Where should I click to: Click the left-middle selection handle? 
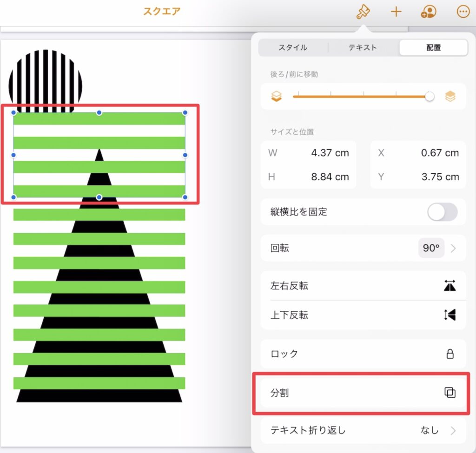(13, 155)
